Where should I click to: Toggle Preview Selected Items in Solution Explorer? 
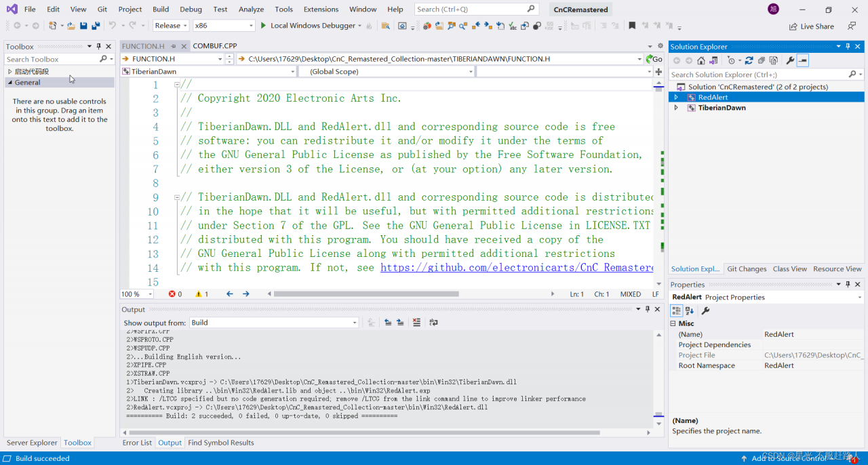point(802,60)
